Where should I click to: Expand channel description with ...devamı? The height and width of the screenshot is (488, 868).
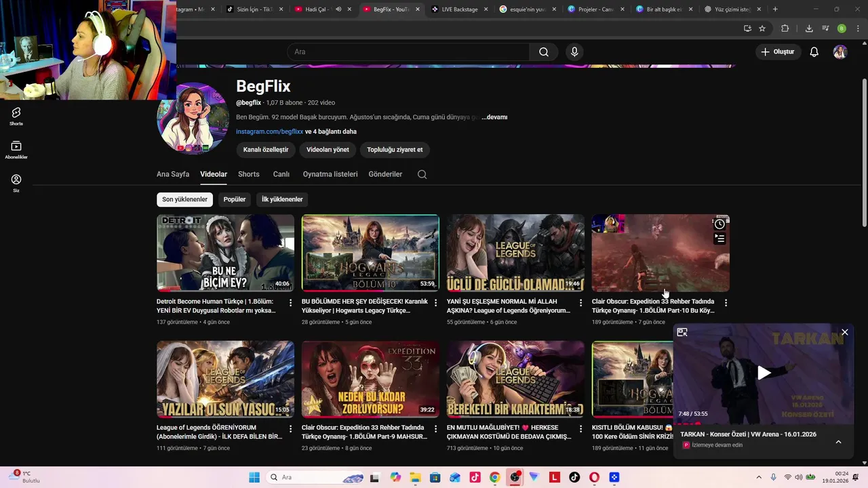tap(494, 117)
